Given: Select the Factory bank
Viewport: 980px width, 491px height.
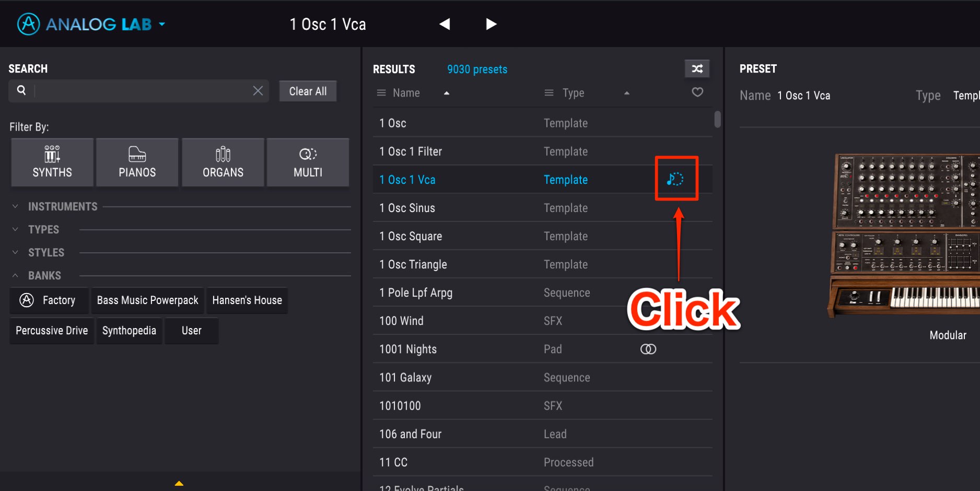Looking at the screenshot, I should (50, 300).
